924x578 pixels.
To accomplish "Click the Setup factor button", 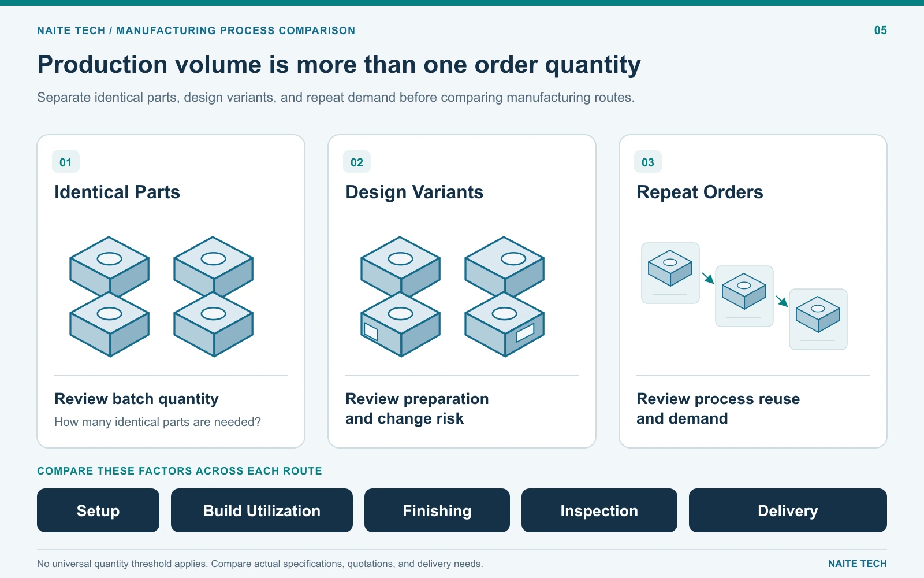I will tap(98, 510).
